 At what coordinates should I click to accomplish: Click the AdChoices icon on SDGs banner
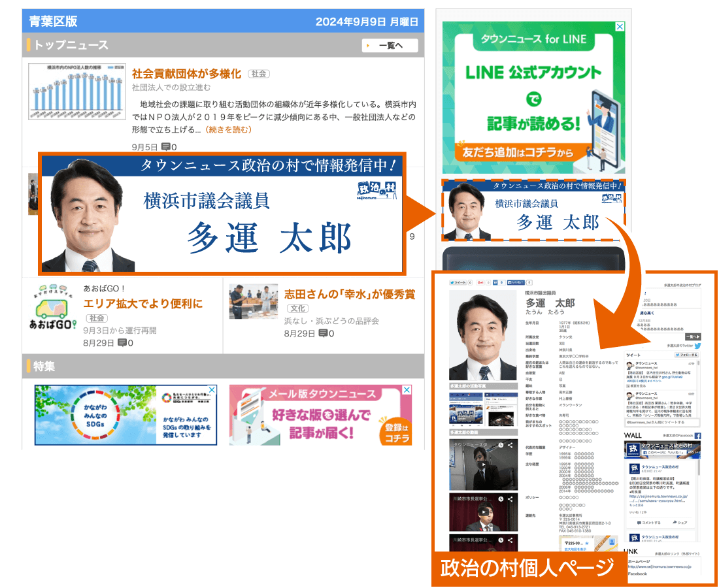click(211, 390)
